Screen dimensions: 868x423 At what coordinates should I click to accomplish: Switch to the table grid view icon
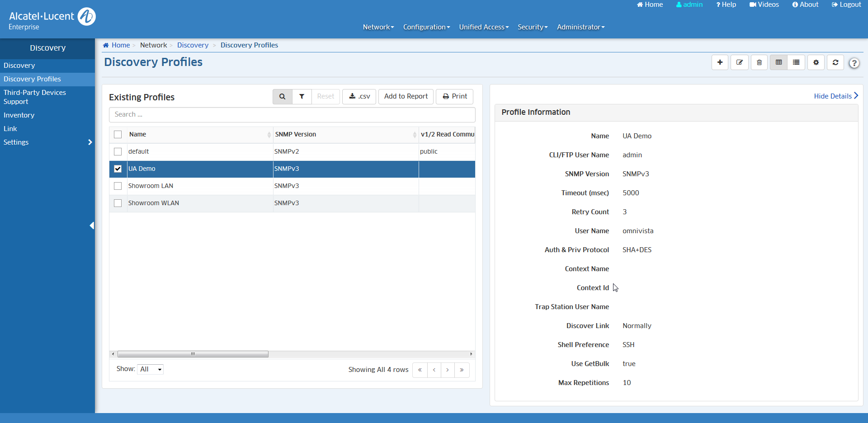pyautogui.click(x=778, y=62)
